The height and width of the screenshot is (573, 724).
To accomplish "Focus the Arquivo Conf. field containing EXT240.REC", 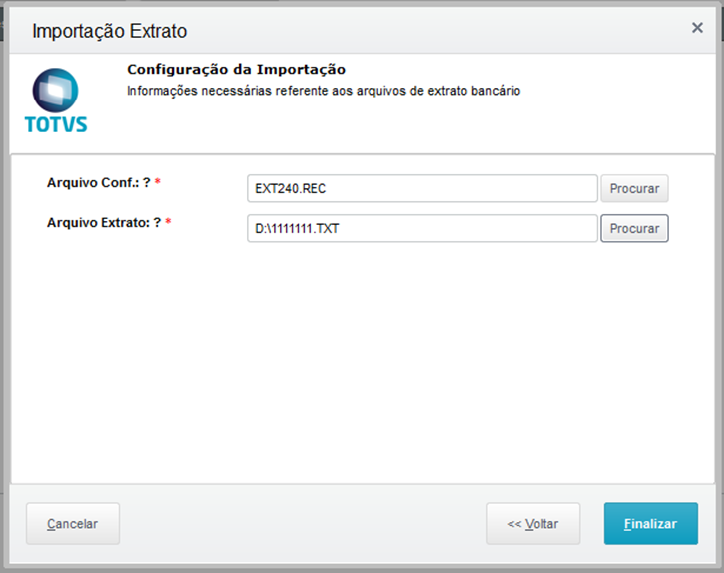I will [x=421, y=188].
